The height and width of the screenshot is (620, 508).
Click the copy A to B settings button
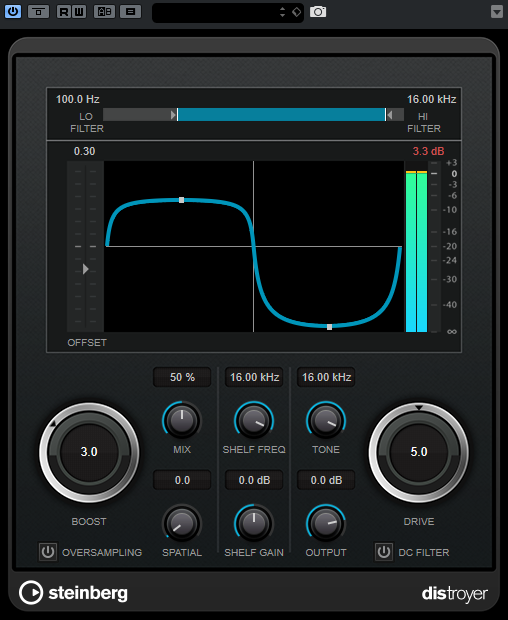coord(130,12)
